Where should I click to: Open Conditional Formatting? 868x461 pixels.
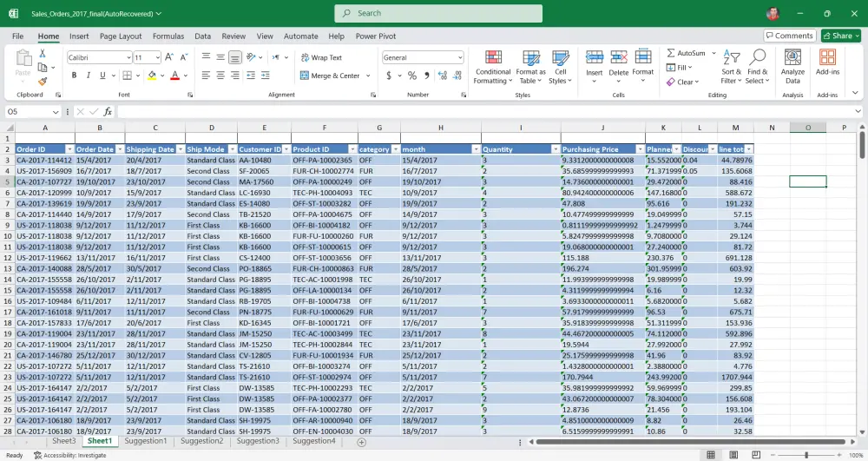493,67
